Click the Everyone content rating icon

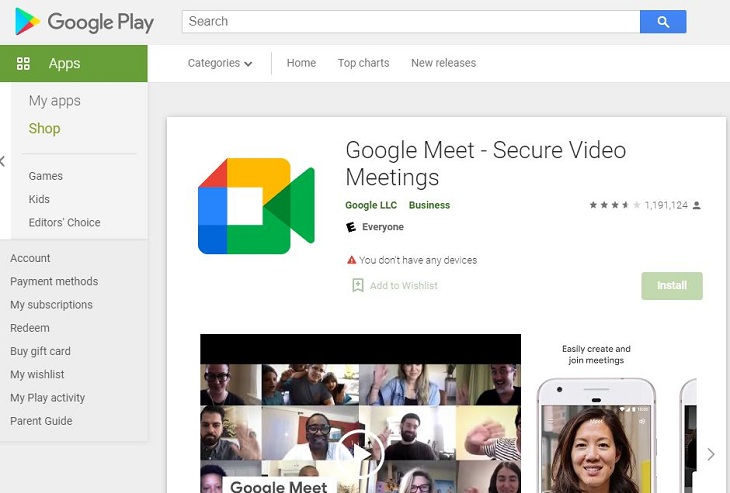[351, 227]
